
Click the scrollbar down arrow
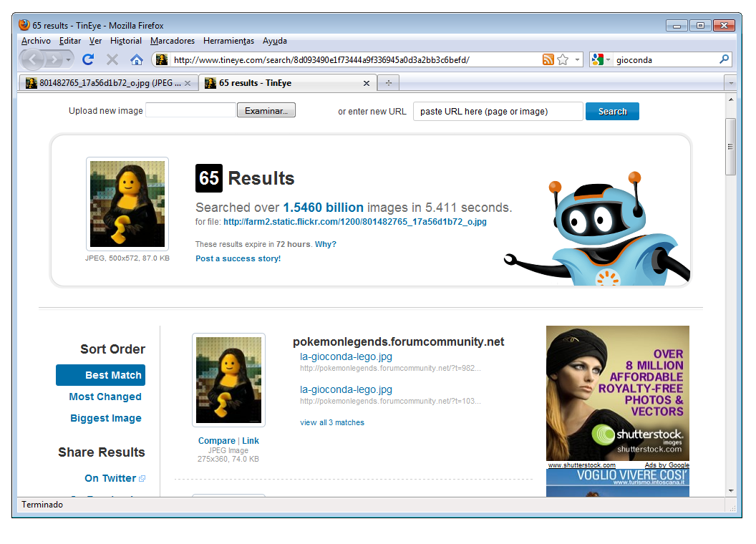(731, 491)
